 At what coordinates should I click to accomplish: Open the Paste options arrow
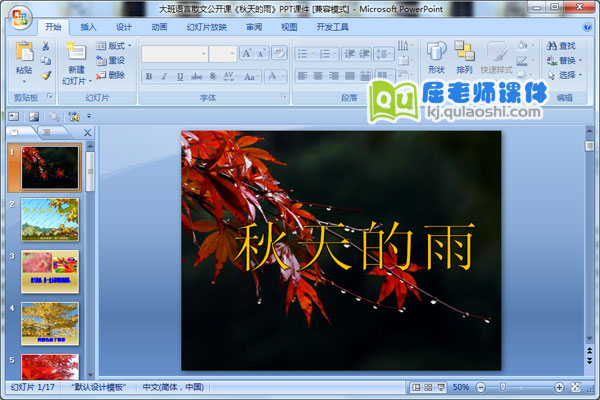(24, 82)
